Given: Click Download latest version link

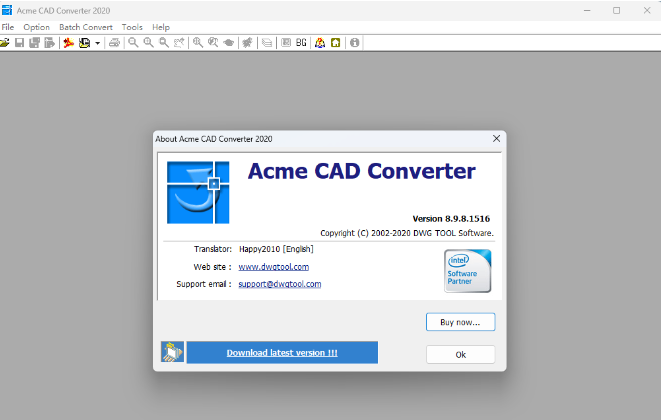Looking at the screenshot, I should click(x=282, y=353).
